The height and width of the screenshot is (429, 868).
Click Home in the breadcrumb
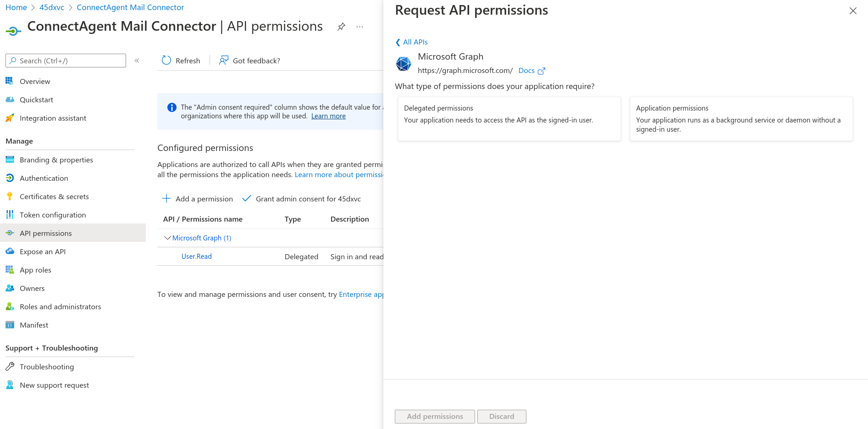pos(16,7)
